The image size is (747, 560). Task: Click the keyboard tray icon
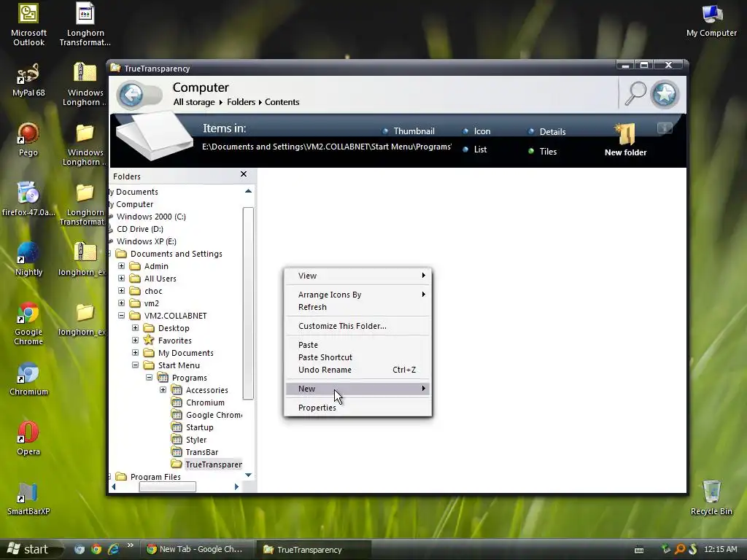click(639, 550)
